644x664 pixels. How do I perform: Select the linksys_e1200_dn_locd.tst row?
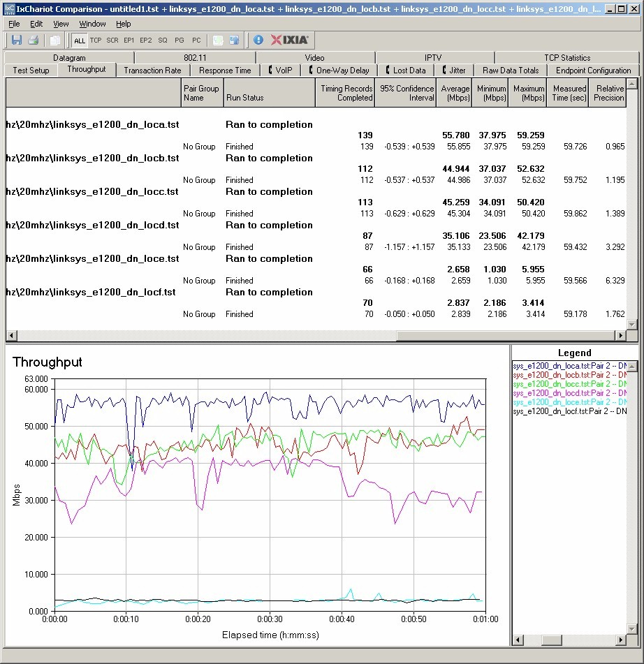[316, 225]
